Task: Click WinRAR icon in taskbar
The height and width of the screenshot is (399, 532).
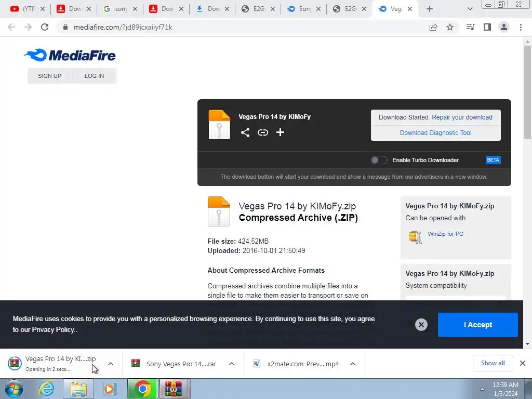Action: [x=174, y=389]
